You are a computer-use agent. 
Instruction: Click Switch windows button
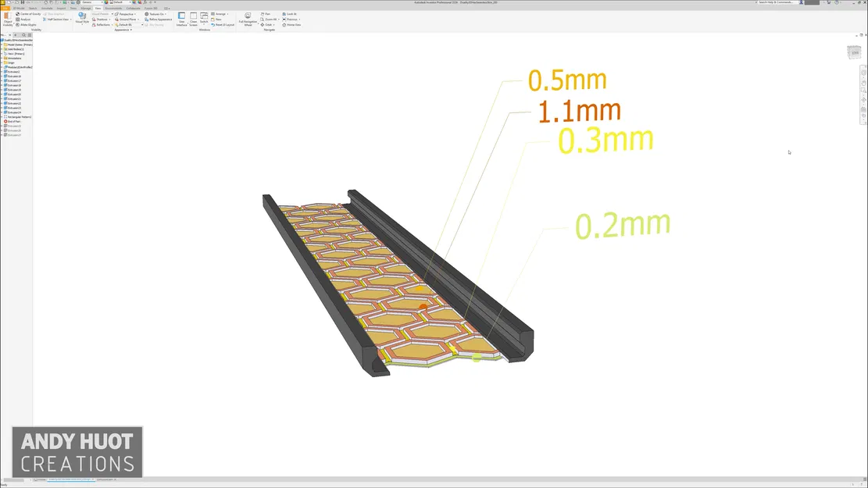tap(204, 18)
